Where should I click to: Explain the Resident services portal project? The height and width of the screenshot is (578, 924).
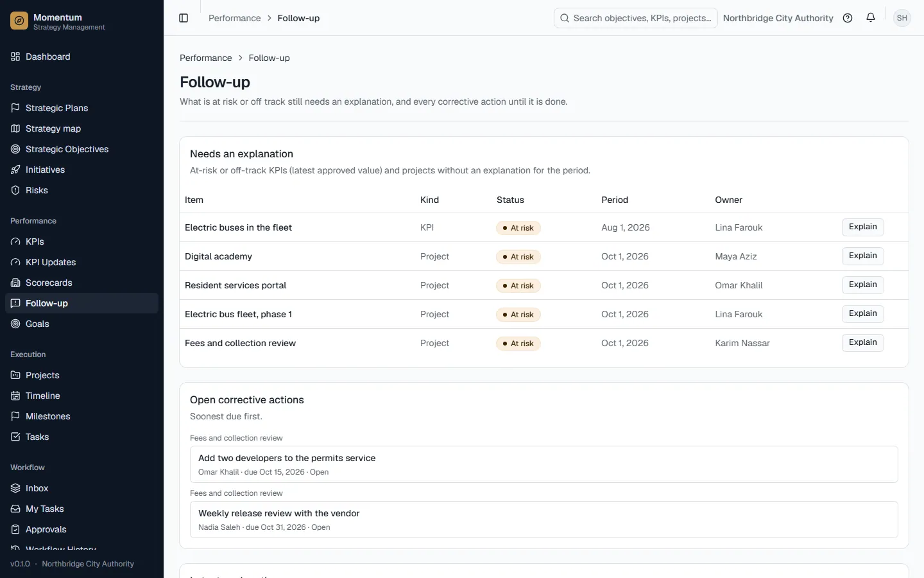coord(863,285)
